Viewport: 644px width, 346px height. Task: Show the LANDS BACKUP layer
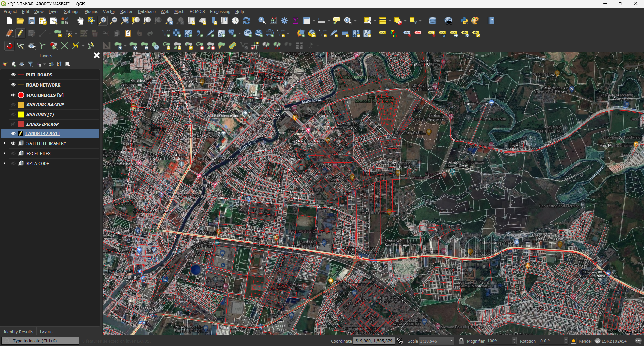tap(13, 124)
